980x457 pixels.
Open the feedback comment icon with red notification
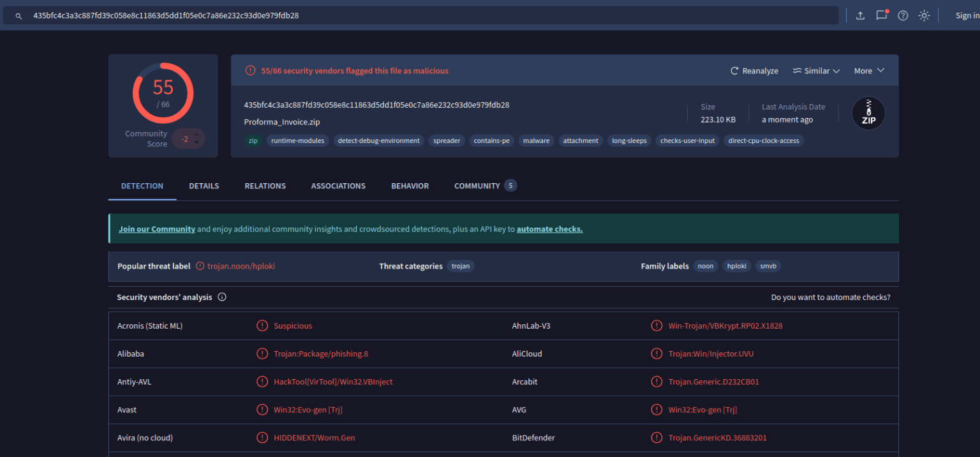(881, 15)
